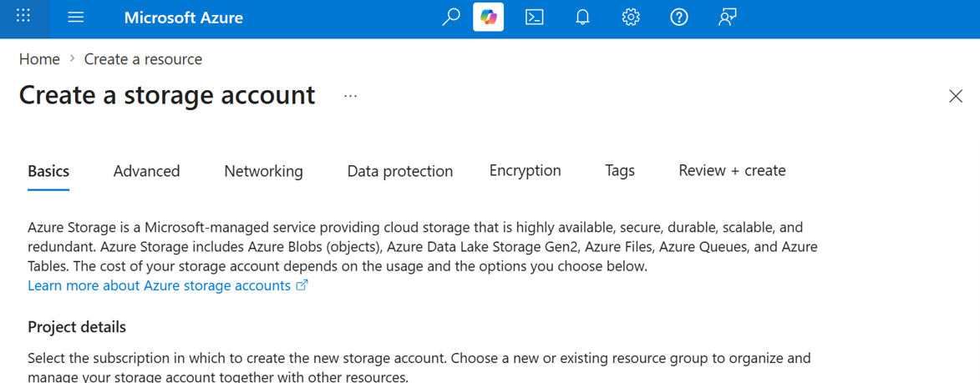980x383 pixels.
Task: Select the Basics tab
Action: pyautogui.click(x=48, y=171)
